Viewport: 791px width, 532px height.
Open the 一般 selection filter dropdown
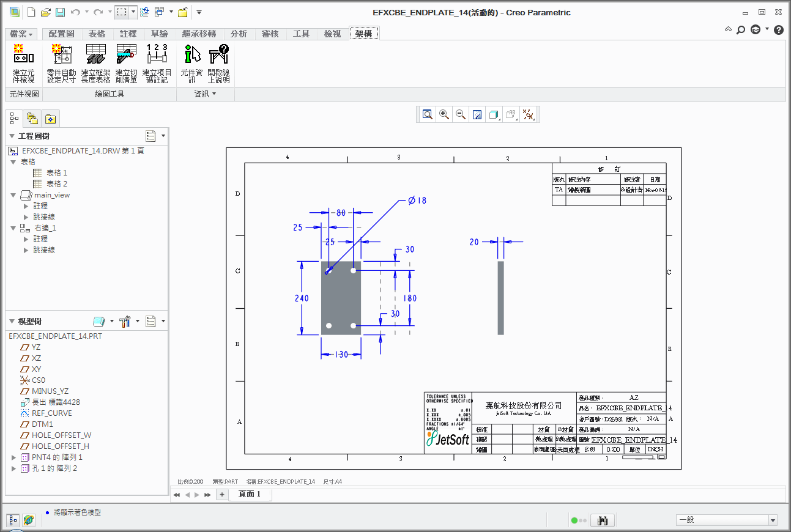[773, 520]
